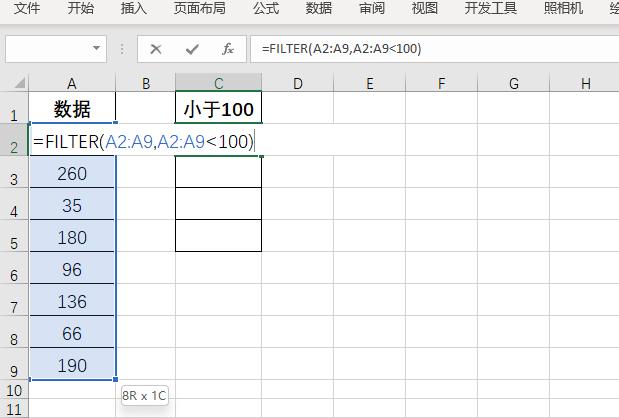Select row 3 header
Screen dimensions: 619x418
coord(14,172)
